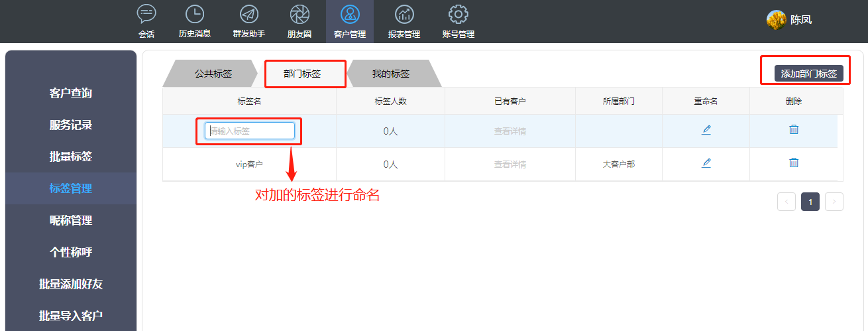This screenshot has width=868, height=331.
Task: Open 批量导入客户 in sidebar
Action: pyautogui.click(x=71, y=316)
